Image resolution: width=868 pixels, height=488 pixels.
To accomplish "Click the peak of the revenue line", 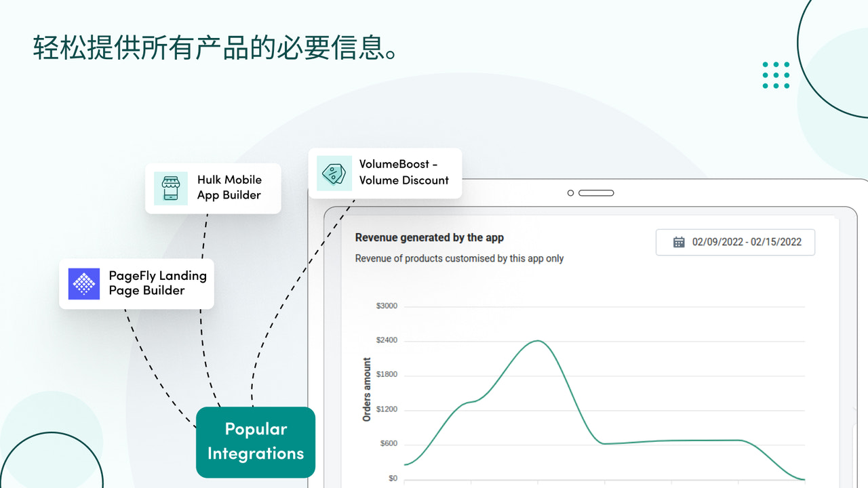I will pos(538,340).
